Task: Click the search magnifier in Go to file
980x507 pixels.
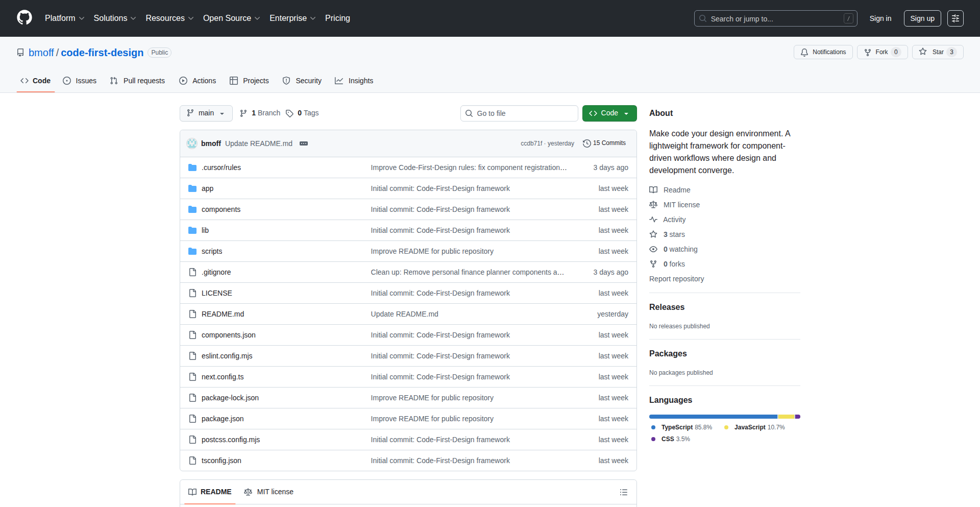Action: point(469,113)
